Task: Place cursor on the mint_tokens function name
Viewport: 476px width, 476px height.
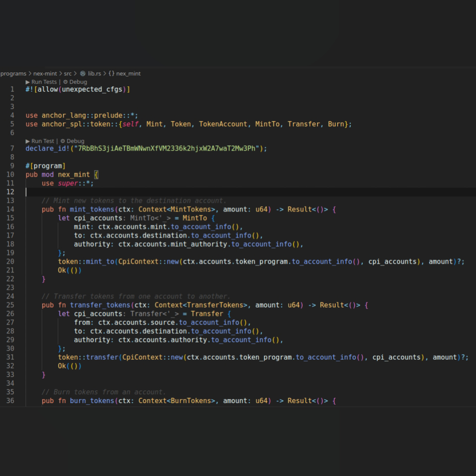Action: 92,209
